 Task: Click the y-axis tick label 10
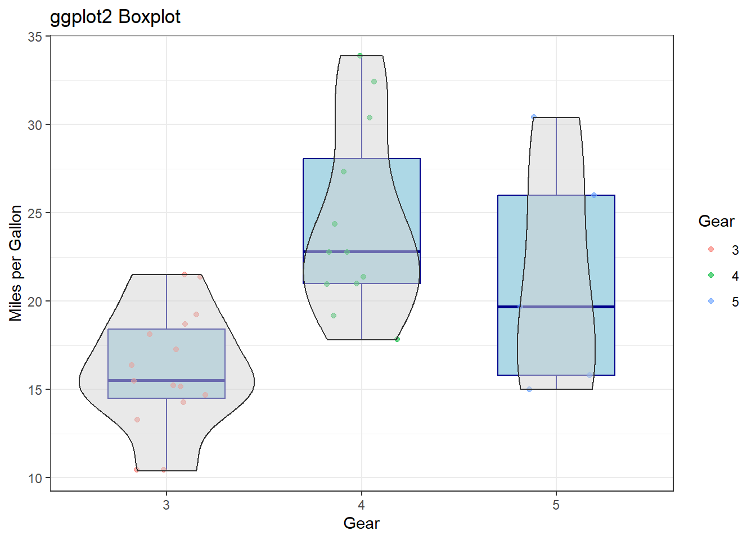coord(35,479)
